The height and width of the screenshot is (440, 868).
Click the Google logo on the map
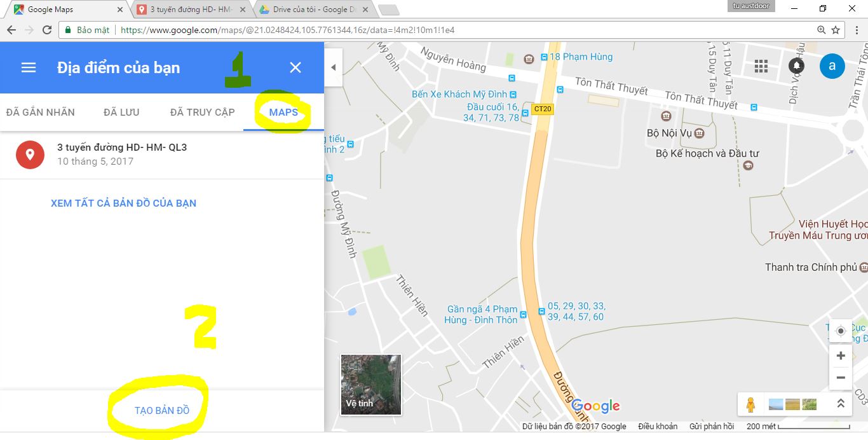[x=595, y=406]
